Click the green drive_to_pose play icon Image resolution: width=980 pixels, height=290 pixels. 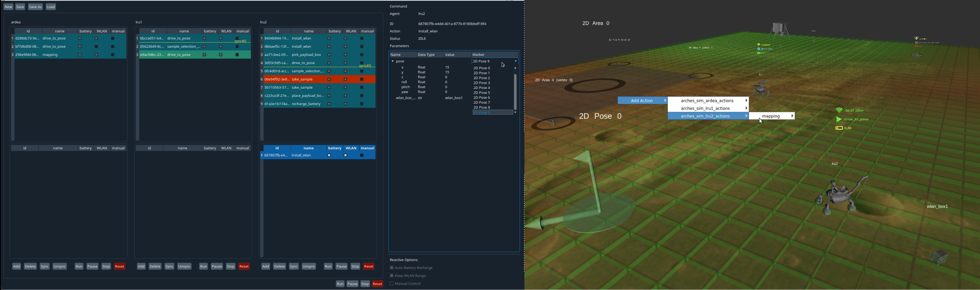839,119
